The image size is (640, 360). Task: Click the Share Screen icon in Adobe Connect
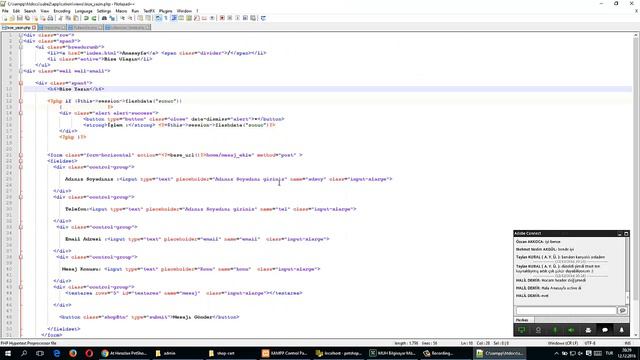[x=521, y=330]
